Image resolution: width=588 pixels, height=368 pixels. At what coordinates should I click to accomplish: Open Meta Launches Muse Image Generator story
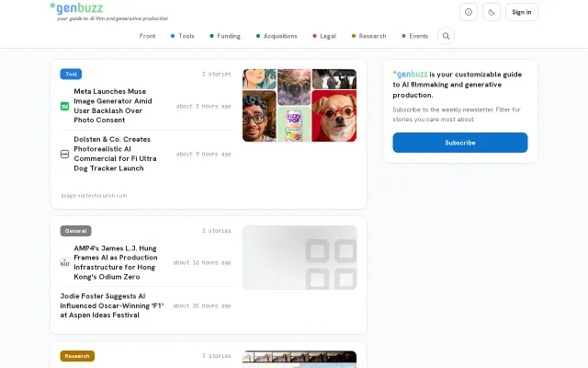113,106
